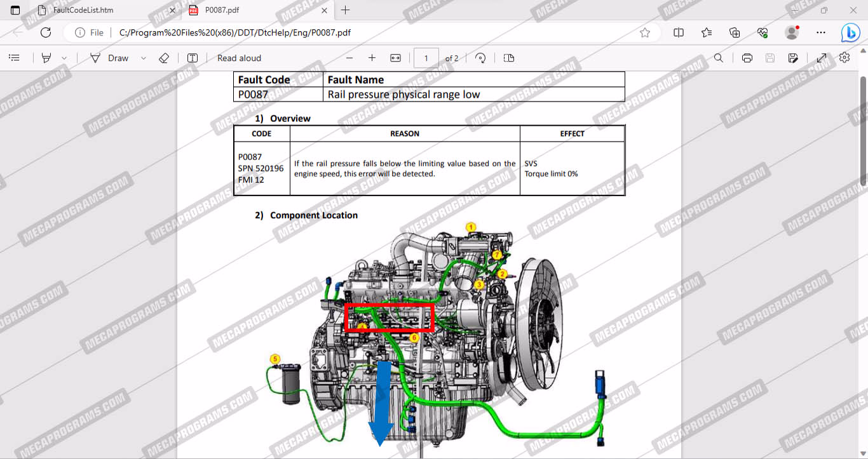Image resolution: width=868 pixels, height=459 pixels.
Task: Click the Add text tool
Action: tap(193, 58)
